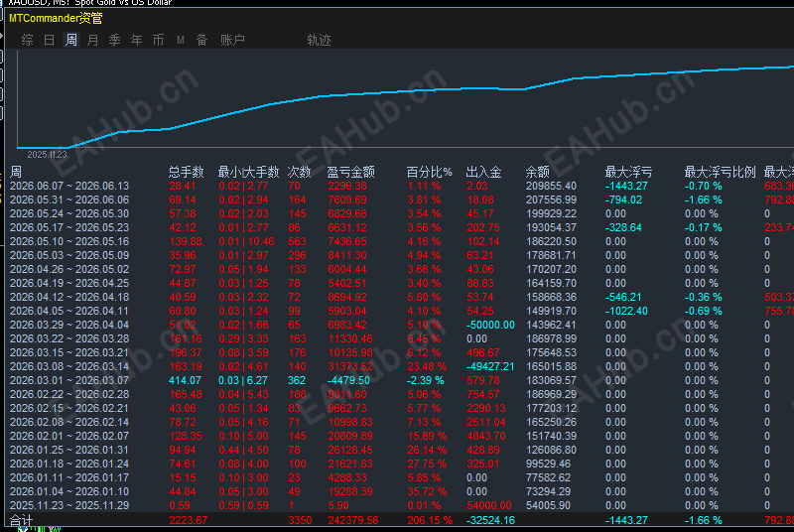Image resolution: width=794 pixels, height=532 pixels.
Task: Select week row 2026.05.03 ~ 2026.05.09
Action: click(400, 255)
